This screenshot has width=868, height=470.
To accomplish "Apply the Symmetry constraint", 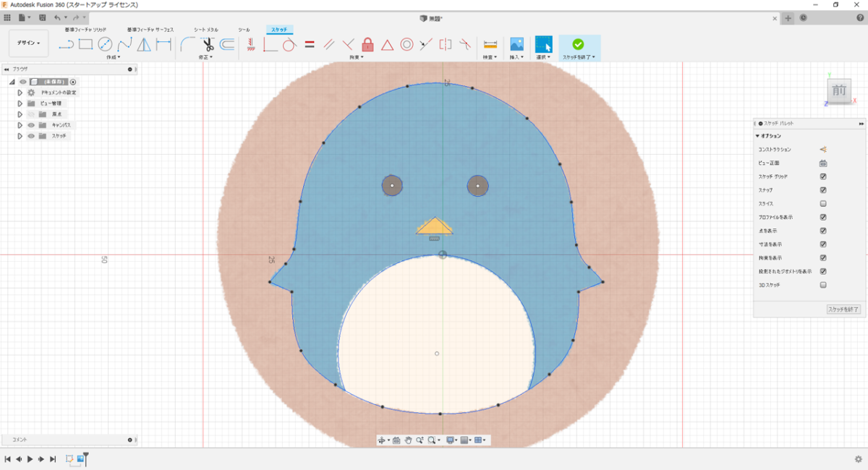I will (446, 45).
